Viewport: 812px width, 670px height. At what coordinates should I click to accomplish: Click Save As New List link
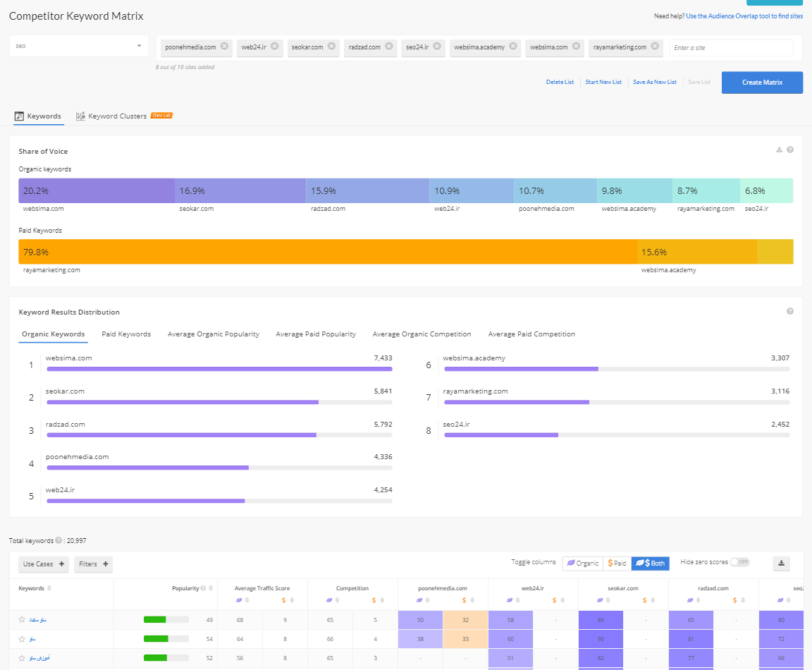(x=655, y=82)
